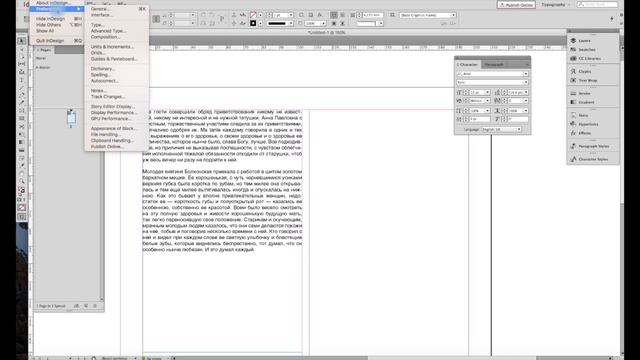Open the Character Styles panel
Screen dimensions: 640x360
[593, 159]
